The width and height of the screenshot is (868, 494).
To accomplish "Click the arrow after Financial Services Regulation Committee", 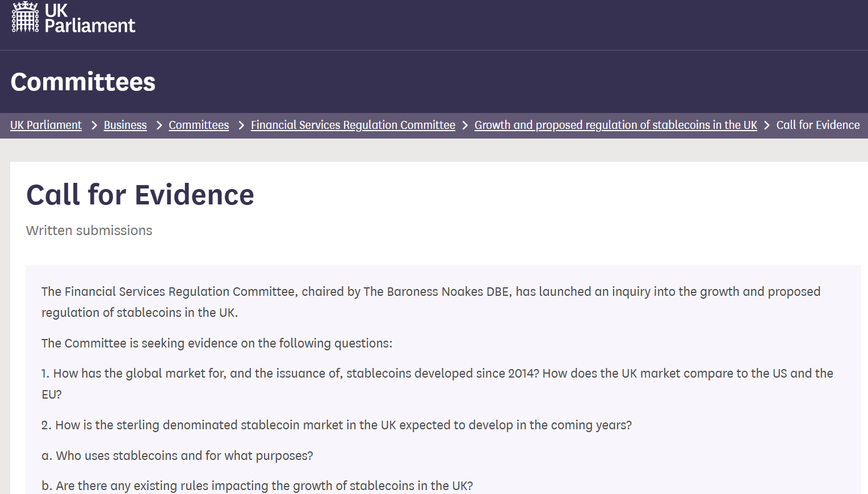I will point(465,125).
